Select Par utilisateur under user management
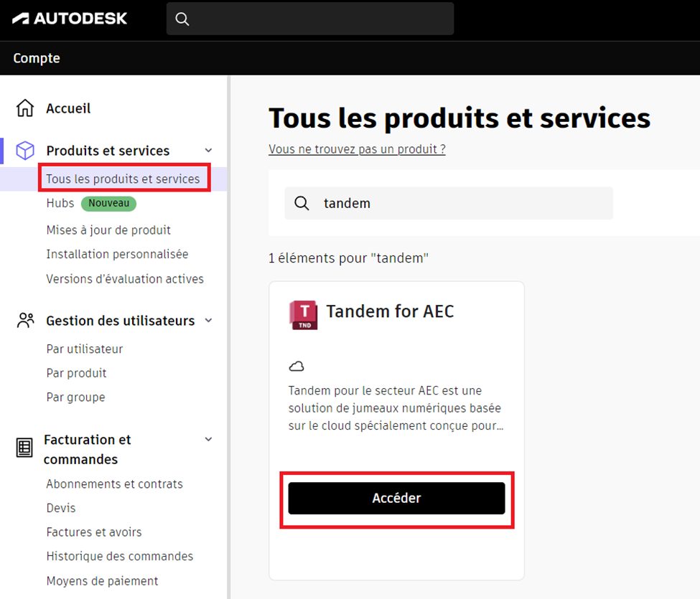 coord(85,349)
